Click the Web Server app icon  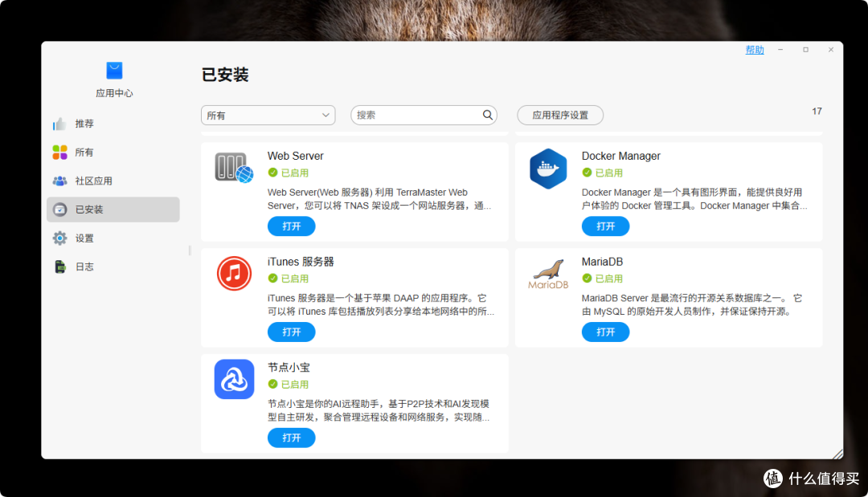coord(234,168)
